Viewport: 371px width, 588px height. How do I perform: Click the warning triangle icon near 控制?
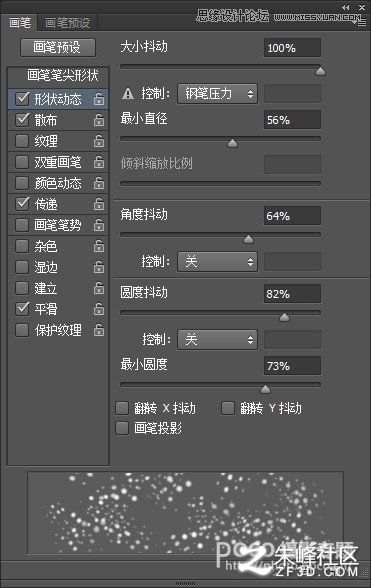coord(128,93)
